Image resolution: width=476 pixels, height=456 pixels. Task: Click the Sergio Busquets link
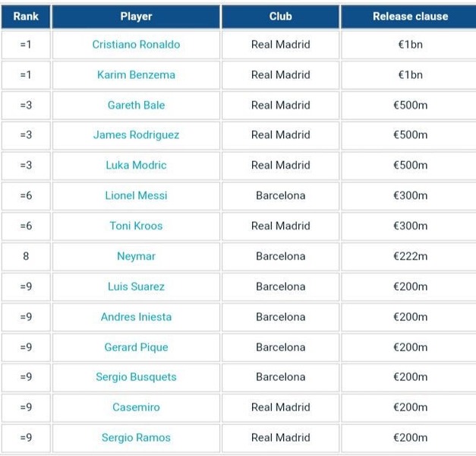[x=136, y=377]
